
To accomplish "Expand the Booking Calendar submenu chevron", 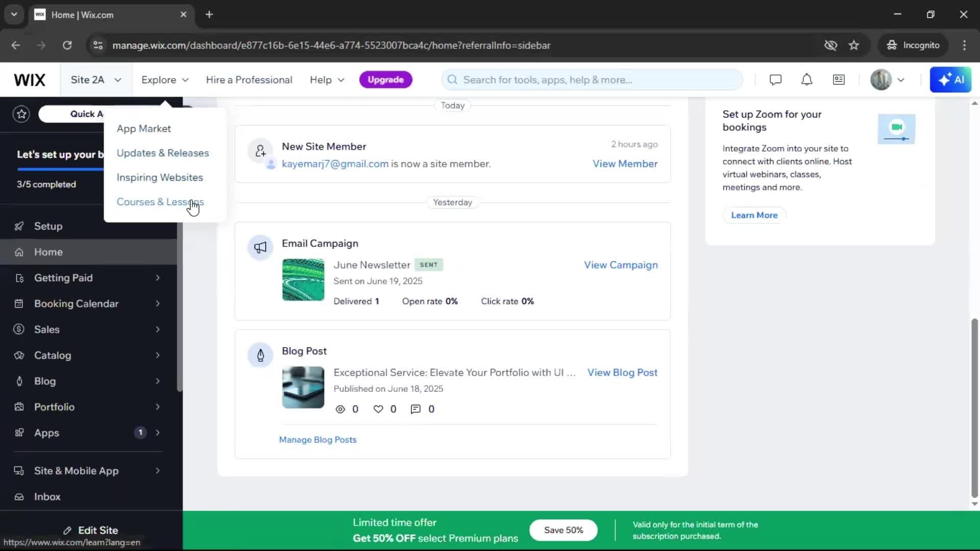I will pos(158,304).
